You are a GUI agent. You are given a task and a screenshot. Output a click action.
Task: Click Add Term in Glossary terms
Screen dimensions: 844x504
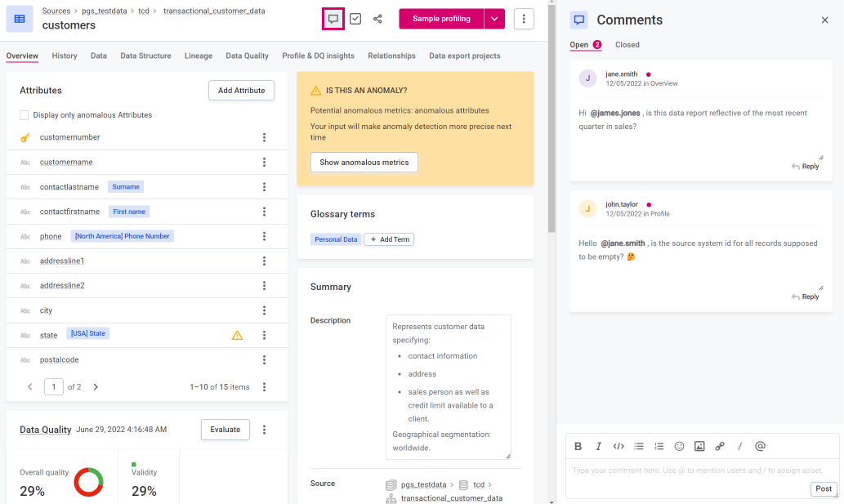pyautogui.click(x=389, y=239)
